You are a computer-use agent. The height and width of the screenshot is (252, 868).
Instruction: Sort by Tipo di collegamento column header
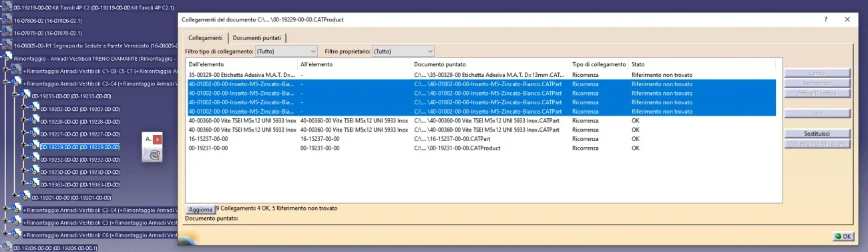point(600,64)
